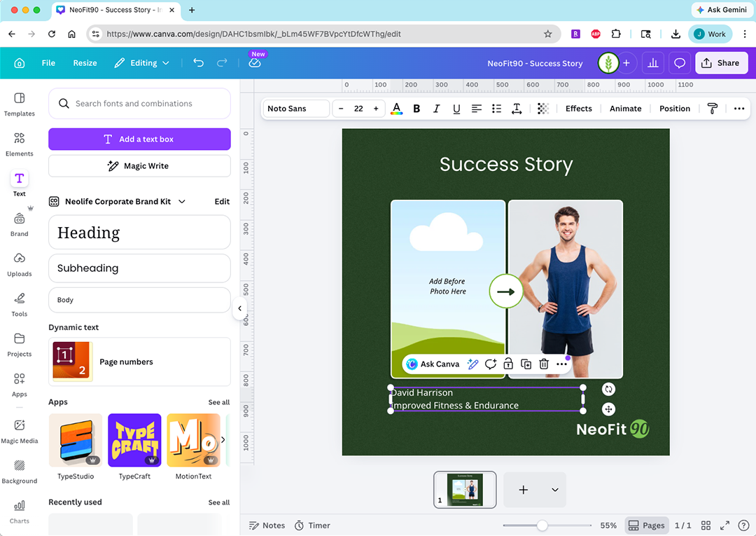Click the copy style paint roller icon

pos(712,109)
